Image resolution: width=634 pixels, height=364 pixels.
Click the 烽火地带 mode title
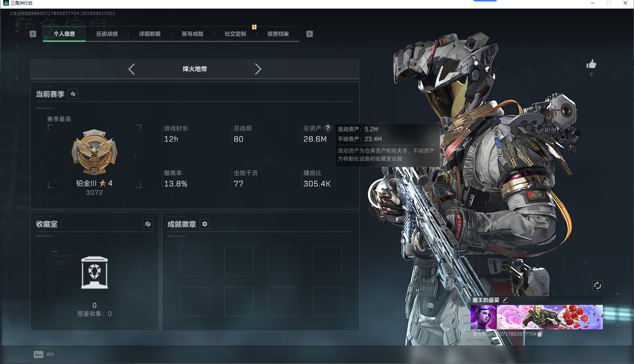click(x=195, y=69)
